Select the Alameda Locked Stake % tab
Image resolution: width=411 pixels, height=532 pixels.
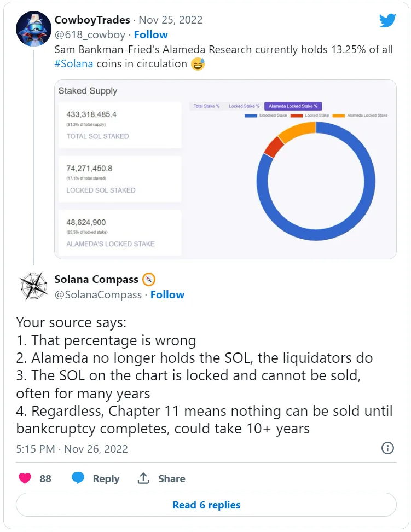(293, 106)
